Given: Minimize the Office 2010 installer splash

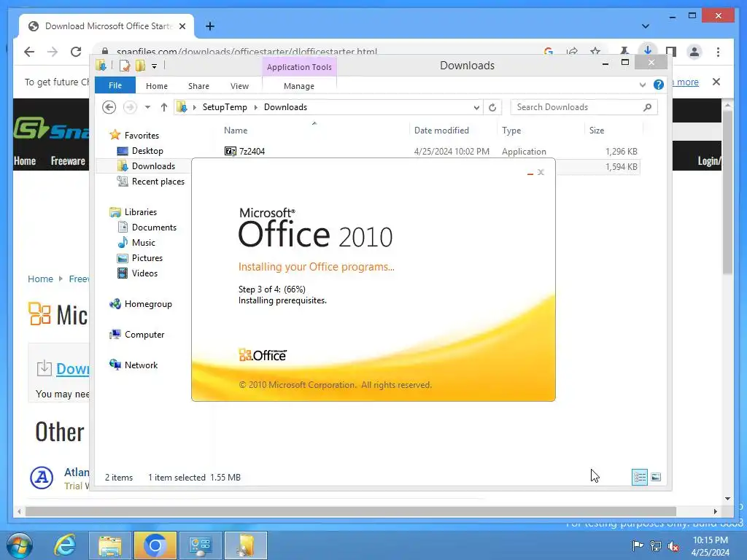Looking at the screenshot, I should pos(530,172).
